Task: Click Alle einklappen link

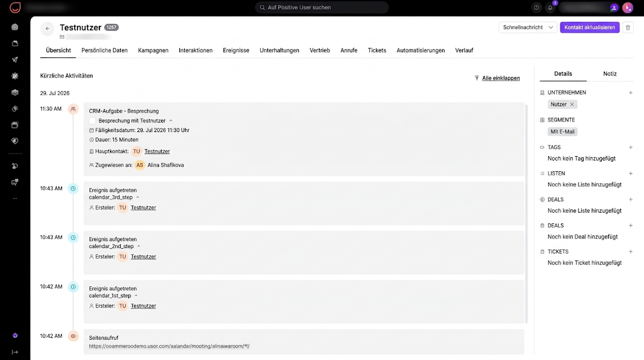Action: [x=501, y=78]
